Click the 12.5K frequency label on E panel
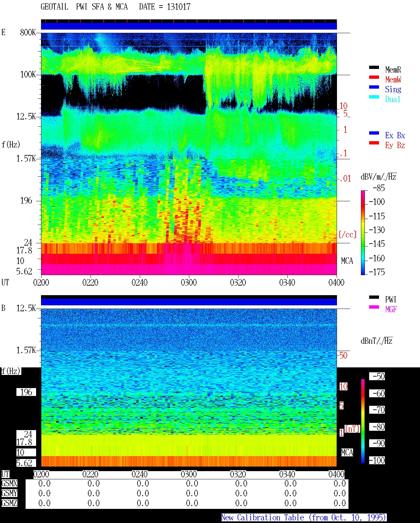The height and width of the screenshot is (523, 420). pyautogui.click(x=26, y=117)
